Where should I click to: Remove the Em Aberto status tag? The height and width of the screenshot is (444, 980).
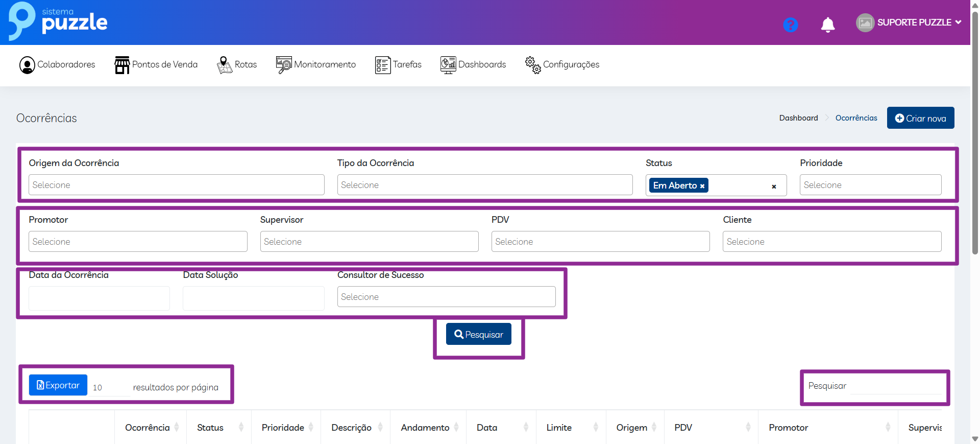click(702, 186)
